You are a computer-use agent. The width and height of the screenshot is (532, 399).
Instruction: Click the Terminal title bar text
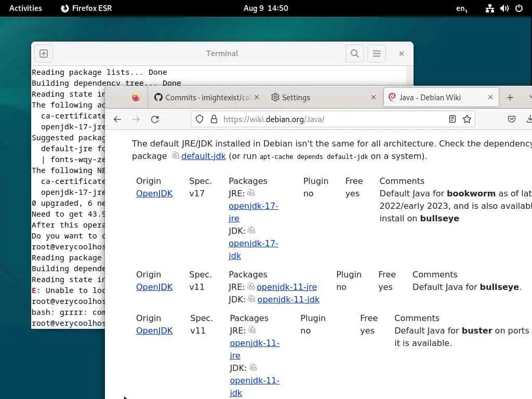click(x=222, y=54)
